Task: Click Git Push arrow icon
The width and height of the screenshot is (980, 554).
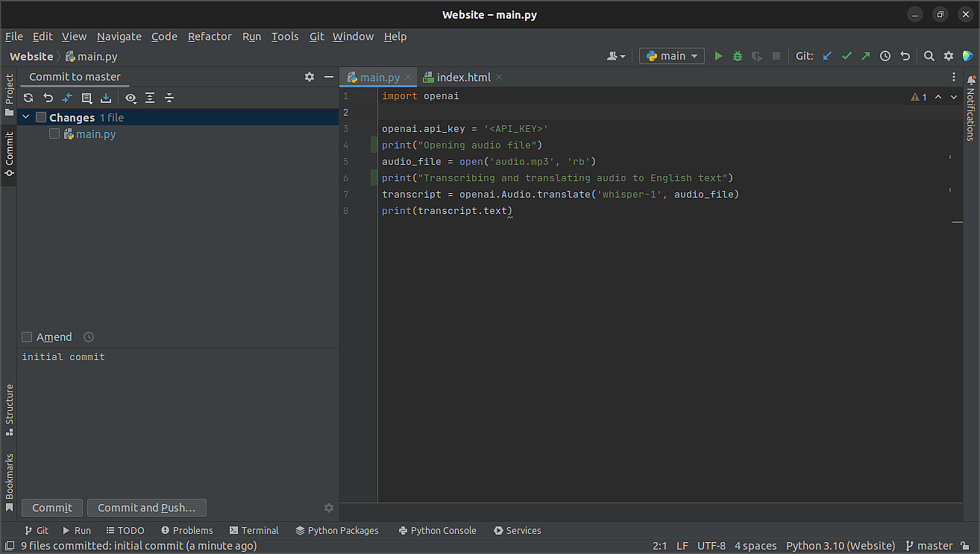Action: click(x=866, y=56)
